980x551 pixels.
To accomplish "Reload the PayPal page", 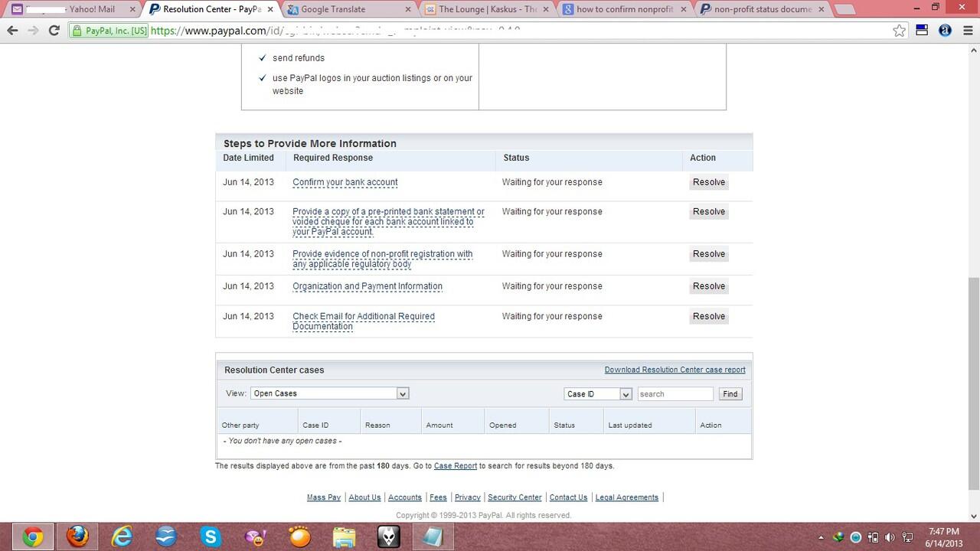I will tap(54, 31).
